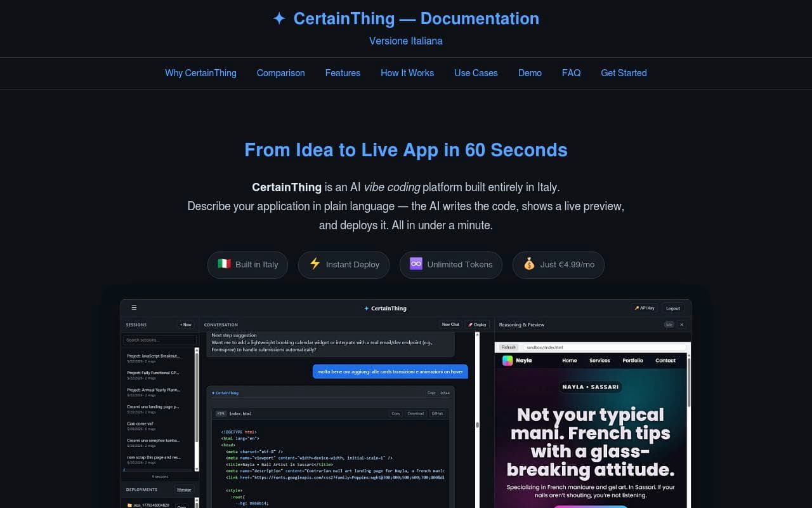
Task: Click the API Key button with the key icon
Action: pyautogui.click(x=644, y=308)
